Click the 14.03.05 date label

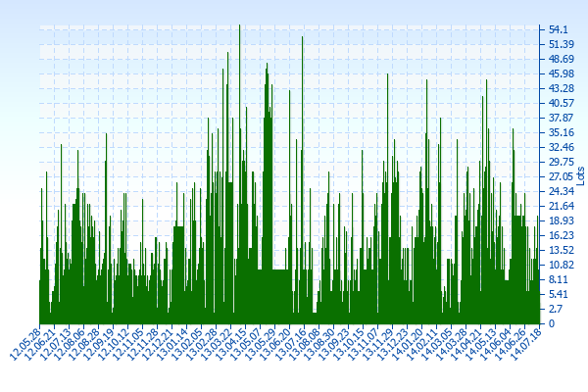coord(437,344)
